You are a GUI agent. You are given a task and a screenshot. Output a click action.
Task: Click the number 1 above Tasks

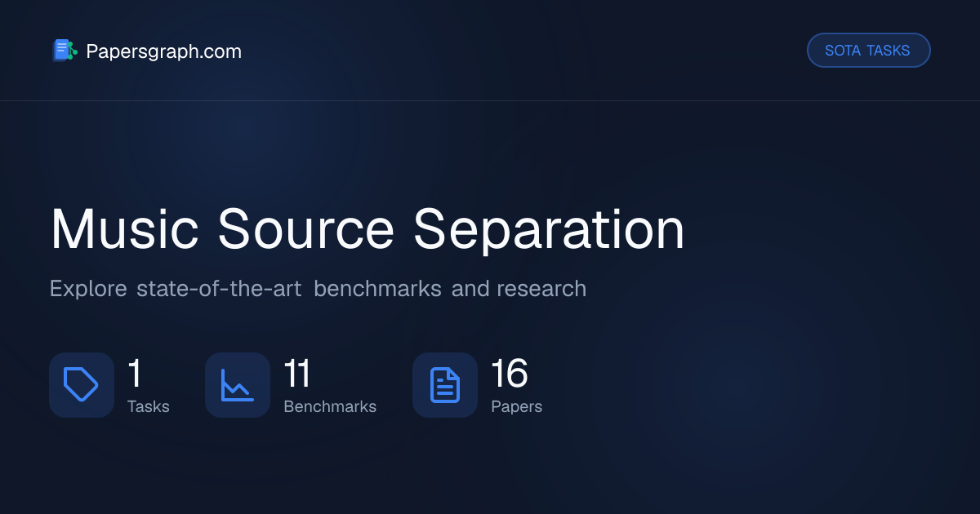pyautogui.click(x=135, y=374)
